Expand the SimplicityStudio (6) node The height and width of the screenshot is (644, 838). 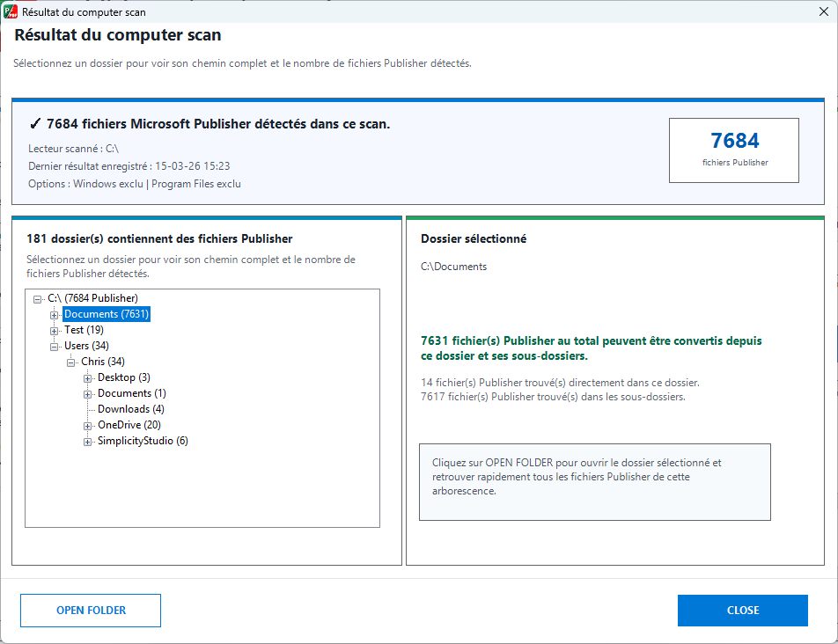coord(87,443)
